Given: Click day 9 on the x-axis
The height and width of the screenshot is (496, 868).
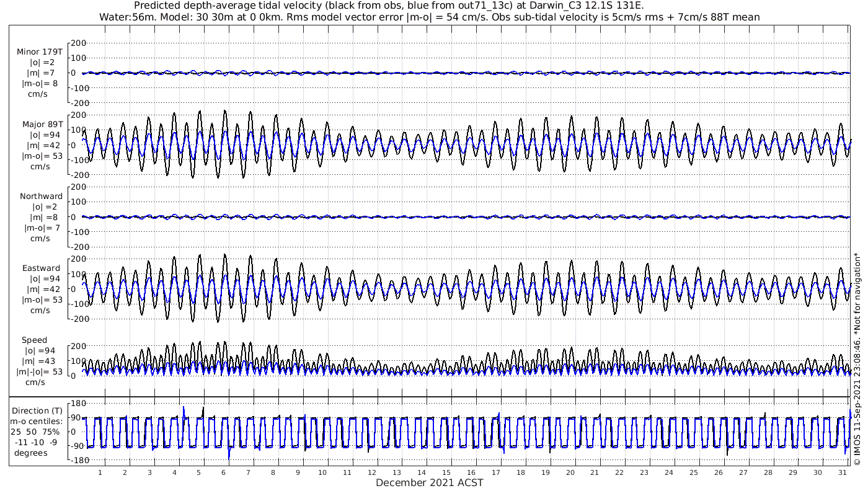Looking at the screenshot, I should click(298, 472).
